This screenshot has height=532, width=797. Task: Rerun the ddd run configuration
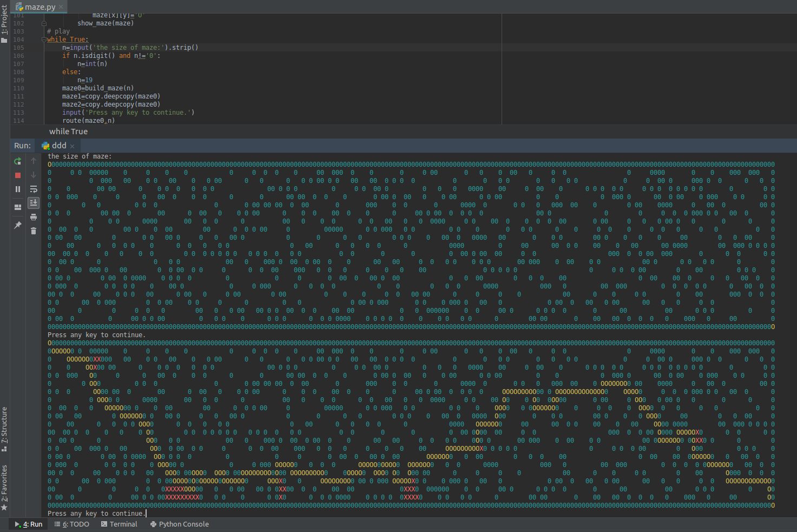(18, 161)
